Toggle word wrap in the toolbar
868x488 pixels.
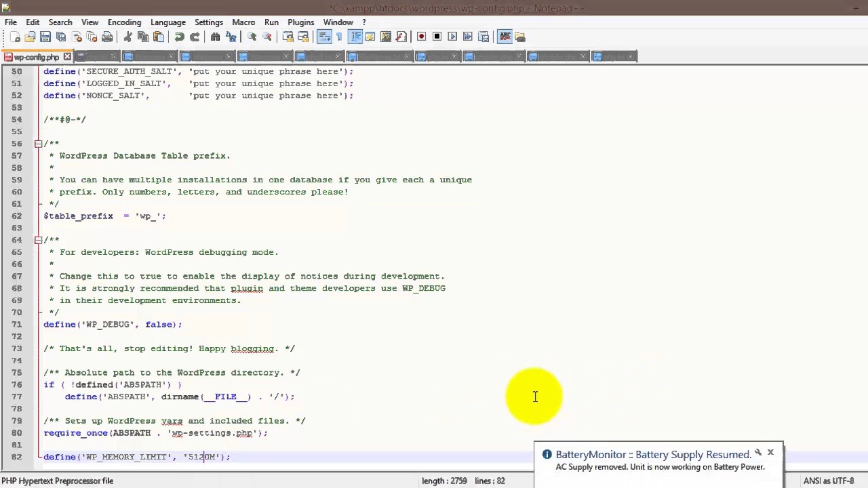pos(323,37)
